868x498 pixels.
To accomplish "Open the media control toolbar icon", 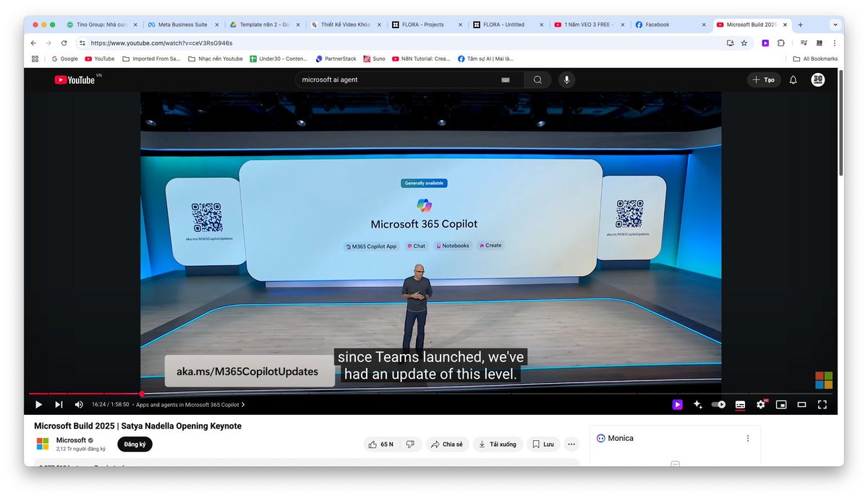I will 804,43.
